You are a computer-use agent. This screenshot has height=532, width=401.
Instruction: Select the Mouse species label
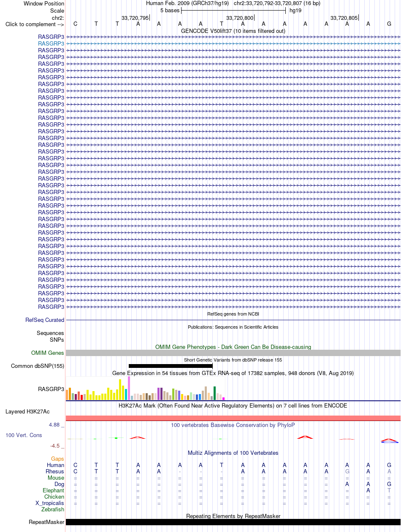pos(56,478)
